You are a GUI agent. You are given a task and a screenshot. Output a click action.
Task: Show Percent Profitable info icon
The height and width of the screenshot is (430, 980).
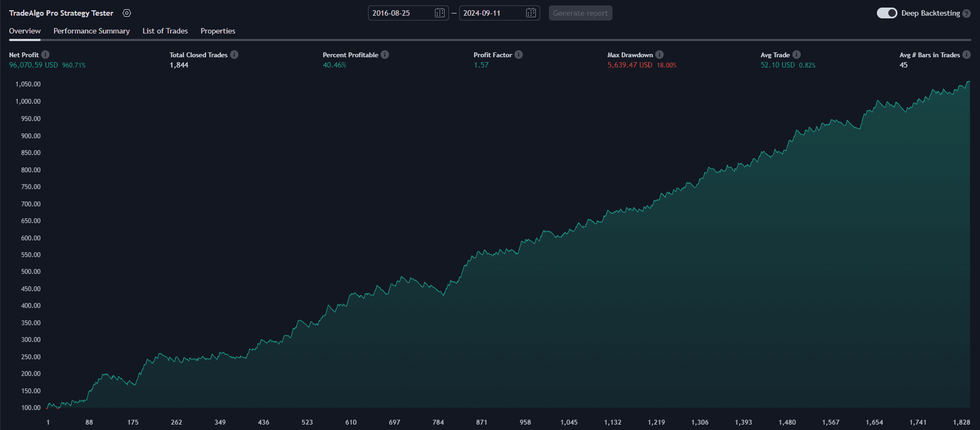tap(385, 55)
